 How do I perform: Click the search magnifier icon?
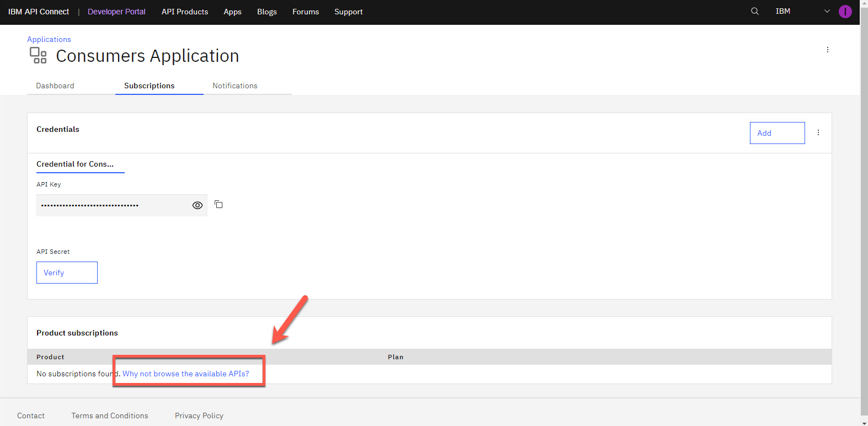(x=755, y=12)
